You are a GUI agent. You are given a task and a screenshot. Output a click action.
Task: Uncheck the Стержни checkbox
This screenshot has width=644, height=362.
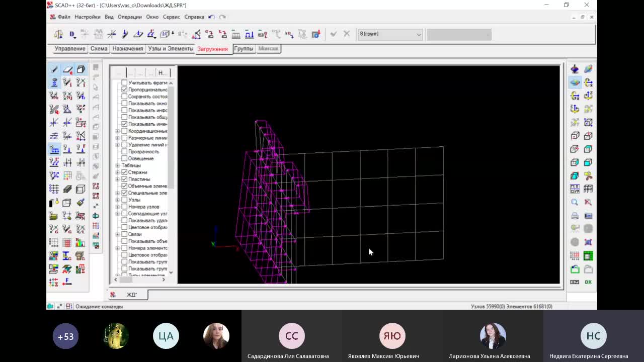click(124, 172)
